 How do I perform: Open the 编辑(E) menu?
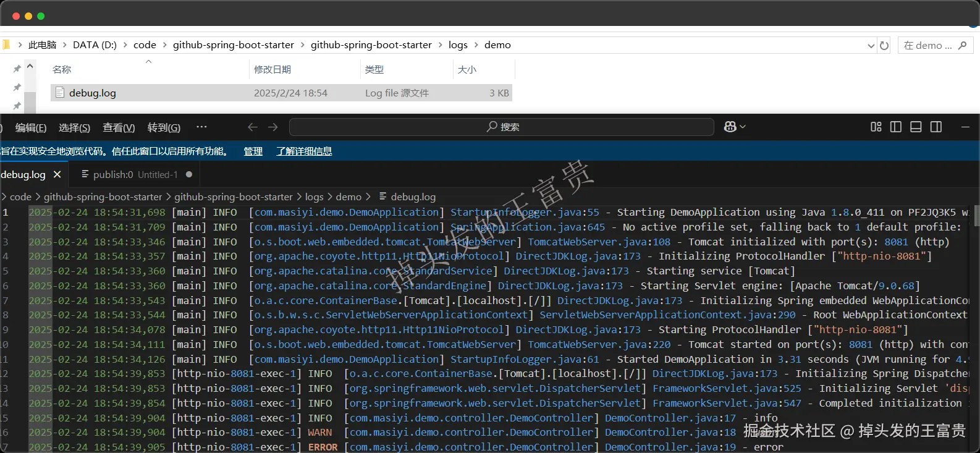pos(31,127)
